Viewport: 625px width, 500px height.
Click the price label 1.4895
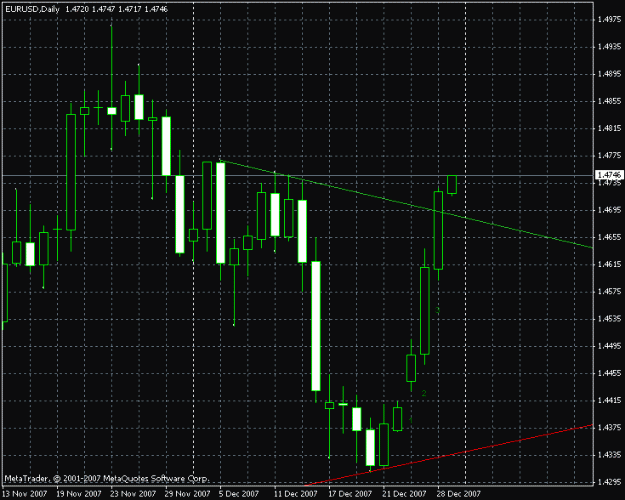pos(609,74)
